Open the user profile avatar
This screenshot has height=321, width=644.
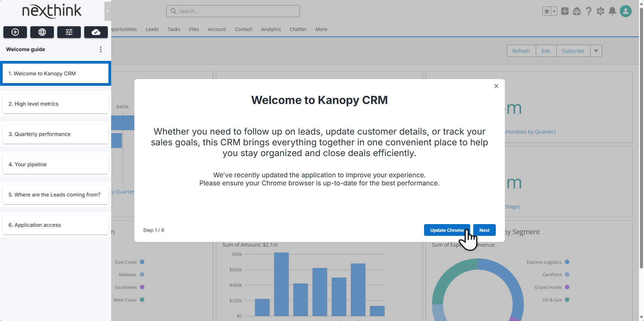pyautogui.click(x=625, y=11)
